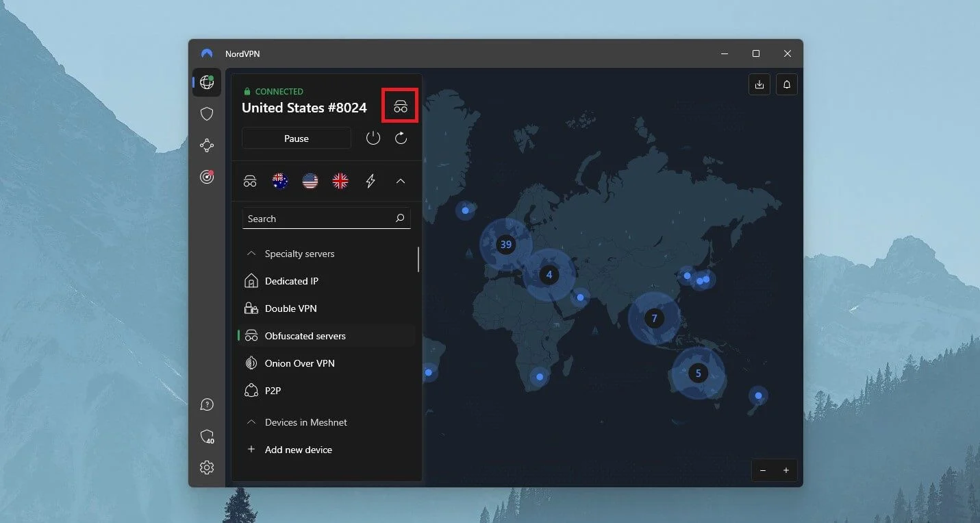Open Settings gear in sidebar
This screenshot has height=523, width=980.
[207, 467]
